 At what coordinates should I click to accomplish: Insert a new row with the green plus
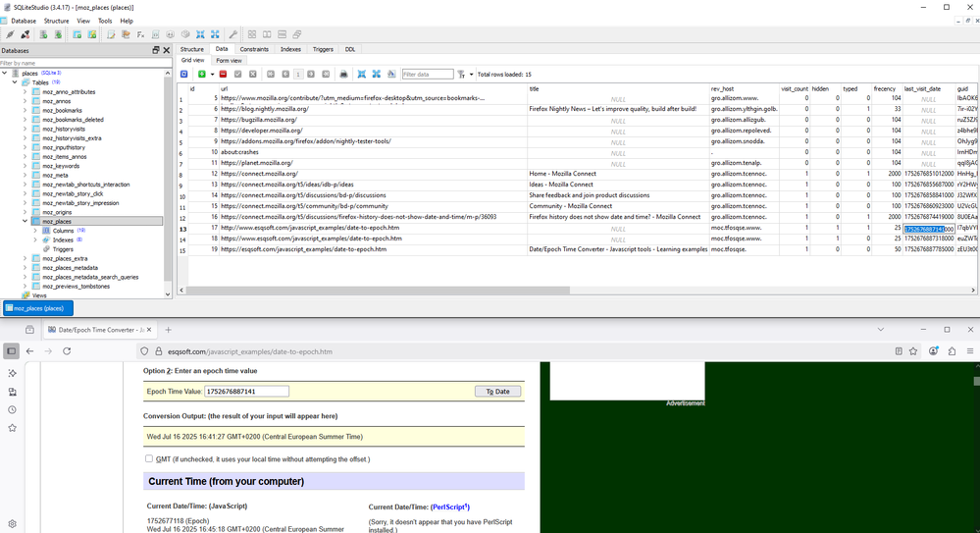[202, 74]
